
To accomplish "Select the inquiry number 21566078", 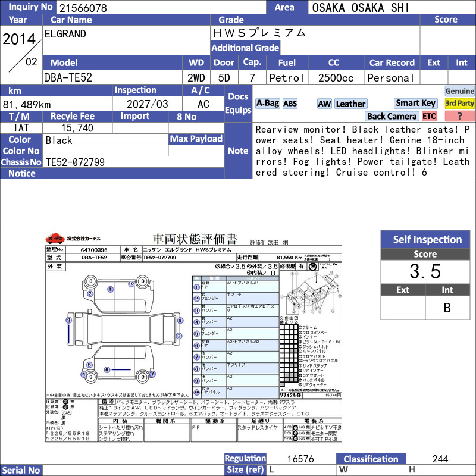I will click(x=83, y=8).
